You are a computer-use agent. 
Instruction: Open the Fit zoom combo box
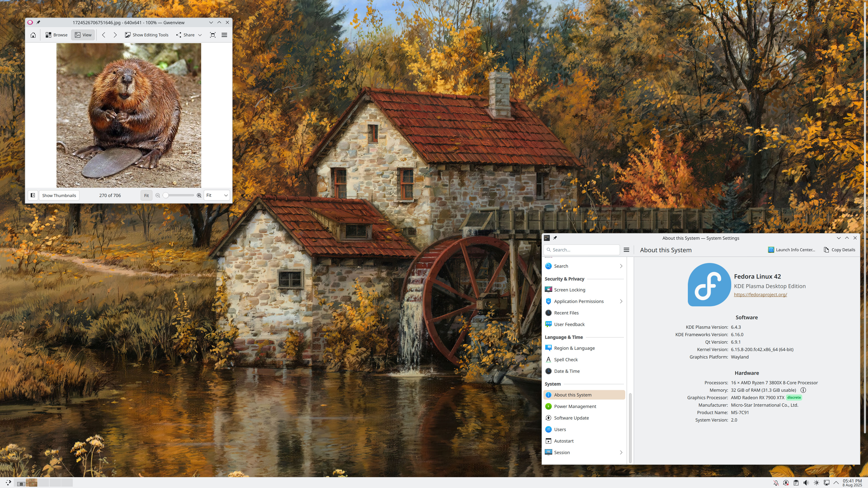(217, 195)
